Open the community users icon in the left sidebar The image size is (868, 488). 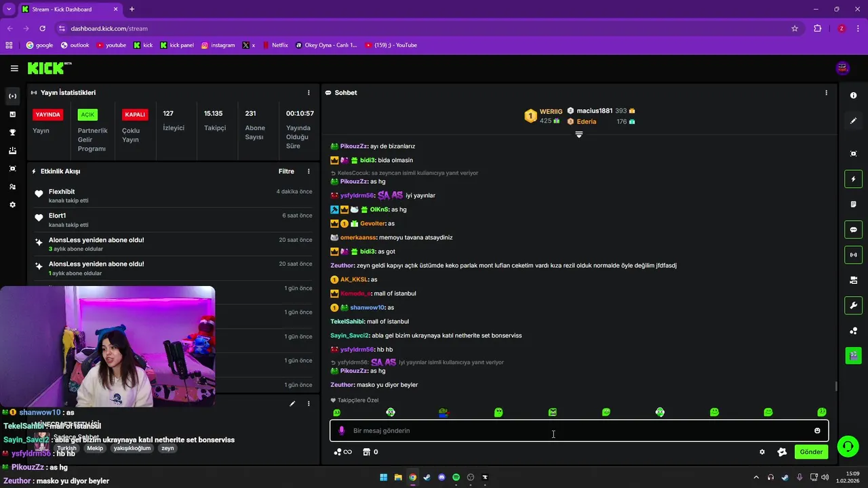click(12, 186)
